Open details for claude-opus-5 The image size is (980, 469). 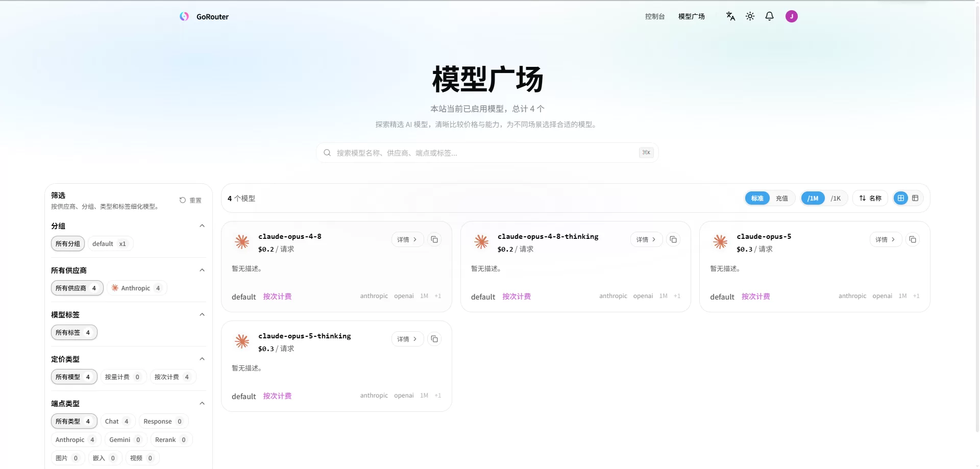[x=886, y=239]
